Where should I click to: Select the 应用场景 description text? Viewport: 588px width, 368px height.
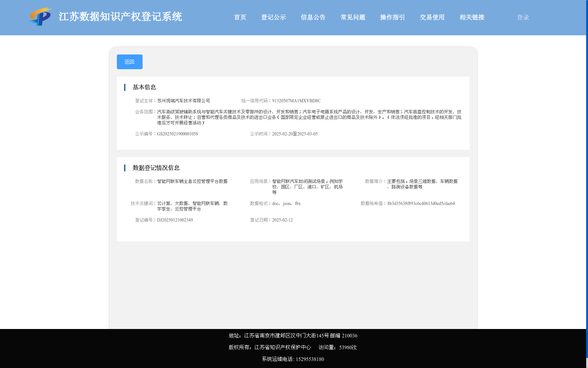308,187
